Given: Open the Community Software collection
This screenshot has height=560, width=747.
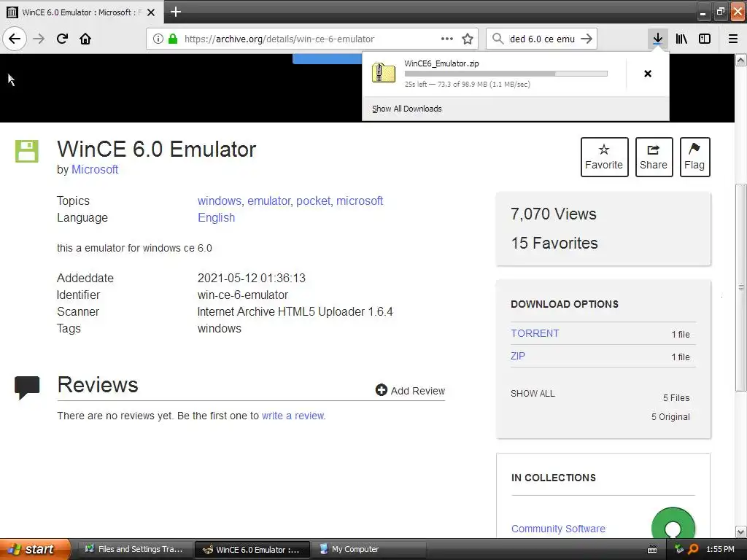Looking at the screenshot, I should [558, 529].
